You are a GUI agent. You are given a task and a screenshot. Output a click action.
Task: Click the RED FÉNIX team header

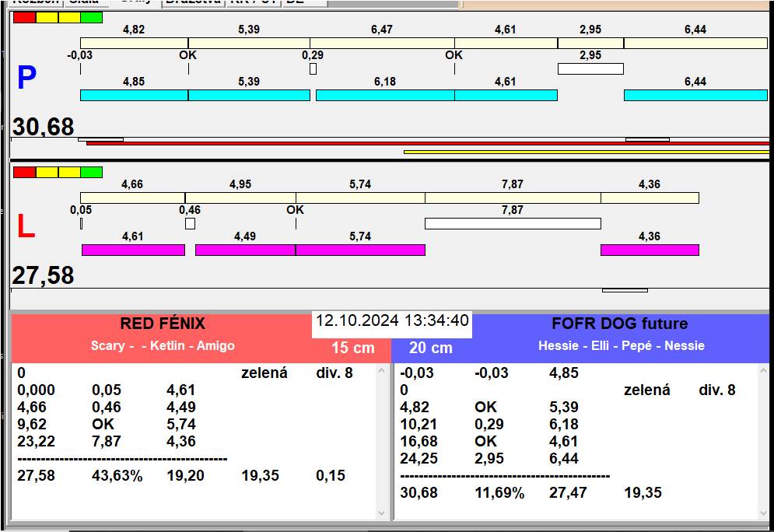click(x=163, y=324)
